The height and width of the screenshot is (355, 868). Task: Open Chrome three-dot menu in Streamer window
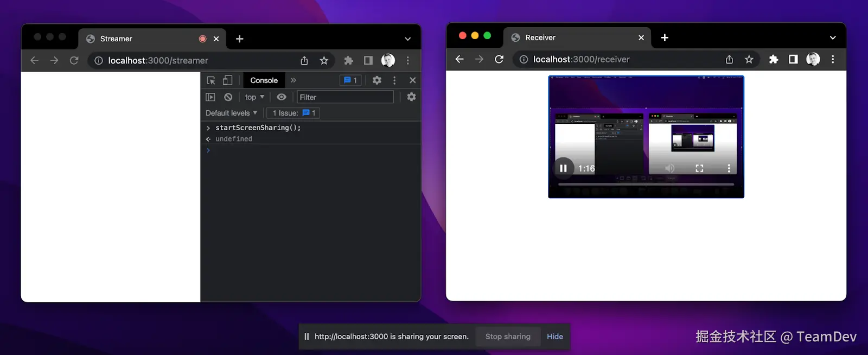tap(408, 60)
